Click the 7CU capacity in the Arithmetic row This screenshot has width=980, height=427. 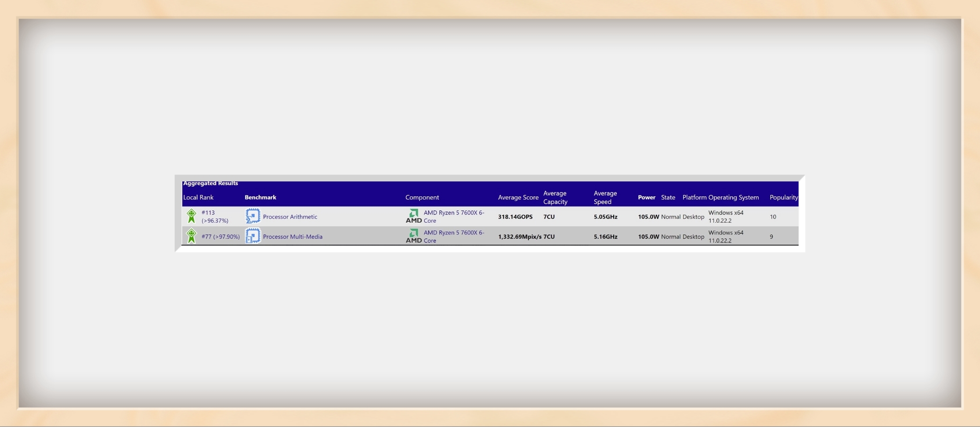[549, 217]
